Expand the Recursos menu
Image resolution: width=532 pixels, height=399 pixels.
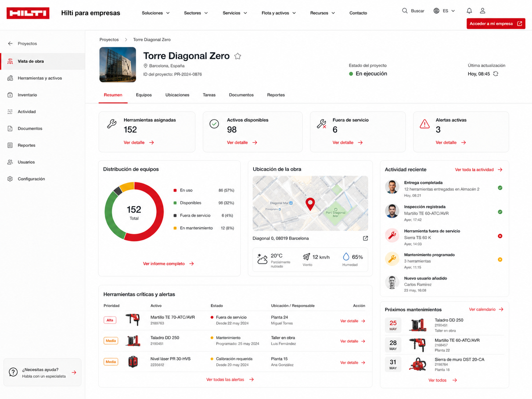[x=323, y=13]
